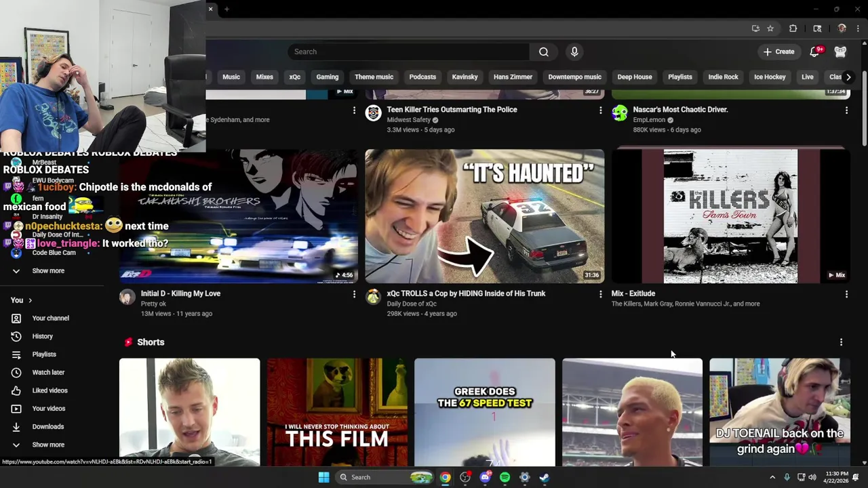Open options menu for Teen Killer video
Screen dimensions: 868x488
click(x=600, y=110)
